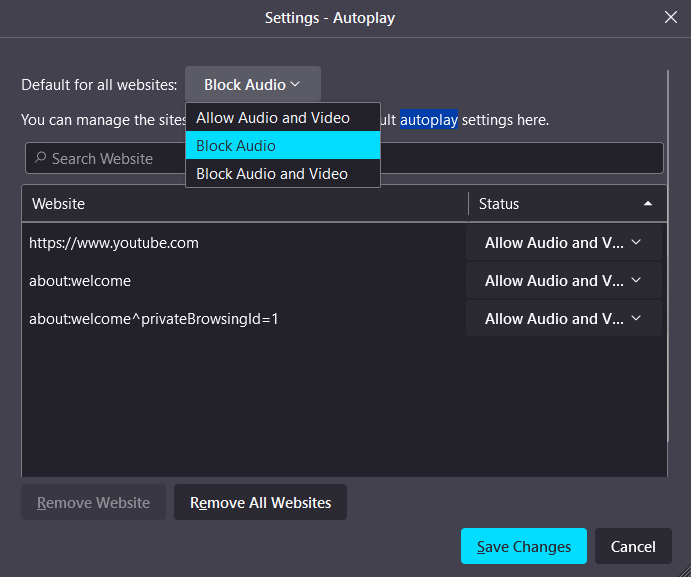Image resolution: width=691 pixels, height=577 pixels.
Task: Open the status dropdown for https://www.youtube.com
Action: click(x=563, y=242)
